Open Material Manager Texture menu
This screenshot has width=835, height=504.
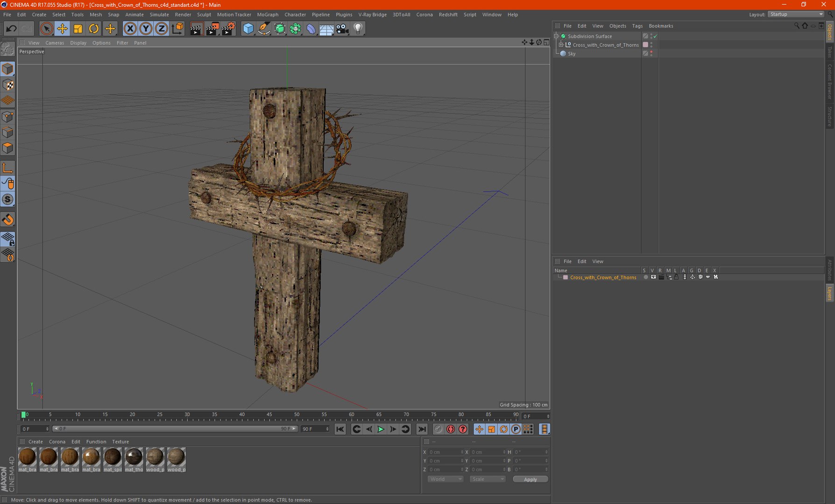coord(120,441)
